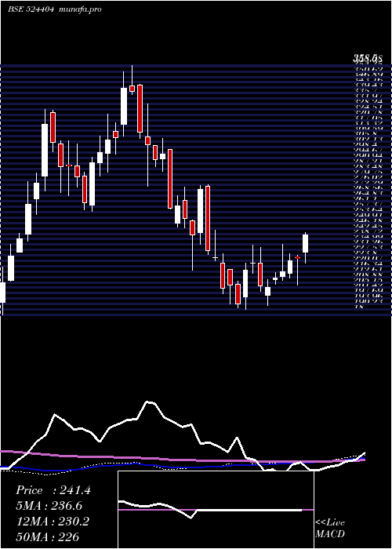This screenshot has width=392, height=549.
Task: Open the munafa.pro watermark link text
Action: click(x=81, y=9)
